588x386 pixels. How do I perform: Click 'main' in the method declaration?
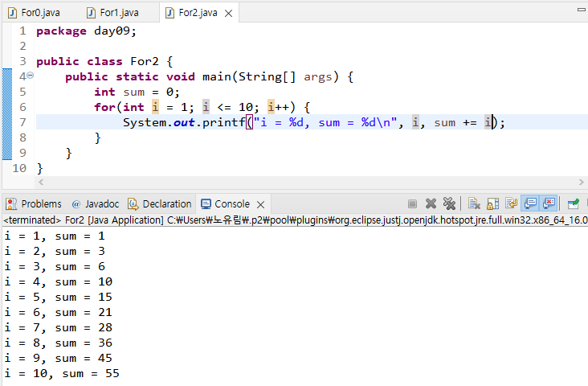pyautogui.click(x=217, y=76)
